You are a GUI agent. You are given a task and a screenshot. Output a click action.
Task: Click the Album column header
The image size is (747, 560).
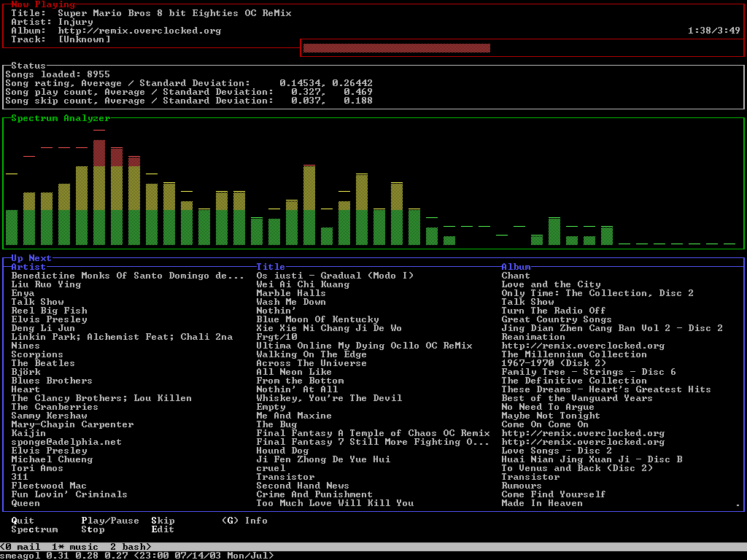click(516, 267)
